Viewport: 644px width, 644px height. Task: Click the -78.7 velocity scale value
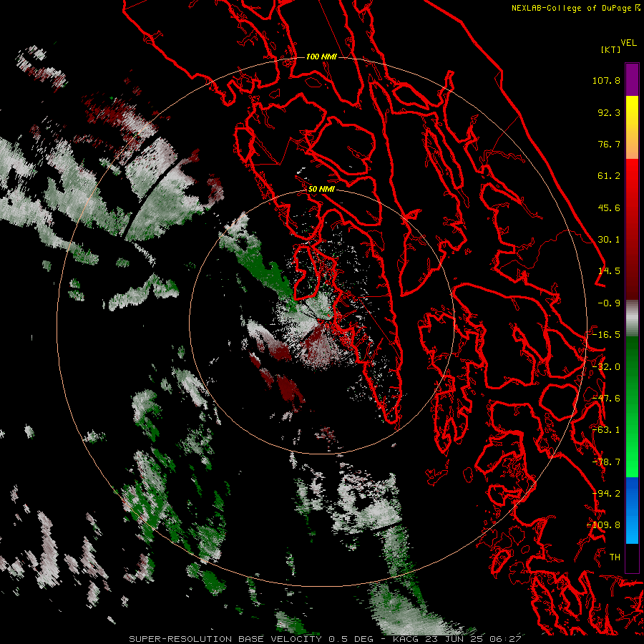click(606, 462)
